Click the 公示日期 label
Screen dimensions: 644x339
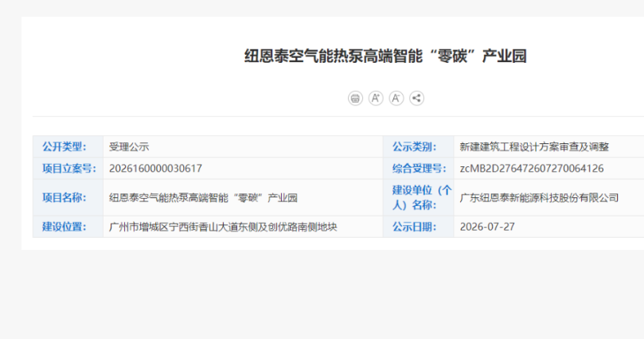(414, 227)
